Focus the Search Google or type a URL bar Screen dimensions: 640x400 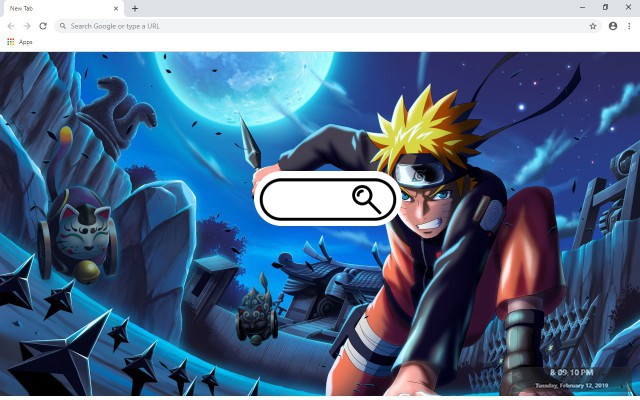tap(328, 26)
